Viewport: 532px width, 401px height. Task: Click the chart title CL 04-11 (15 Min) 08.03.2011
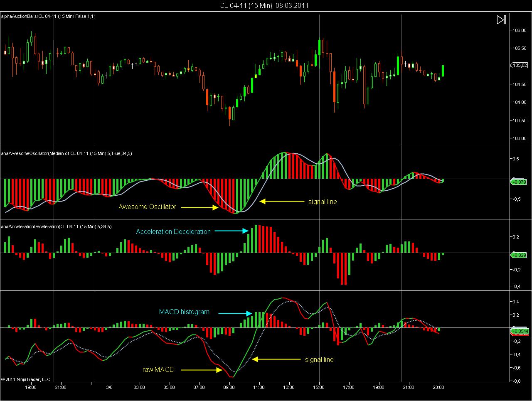pos(264,5)
